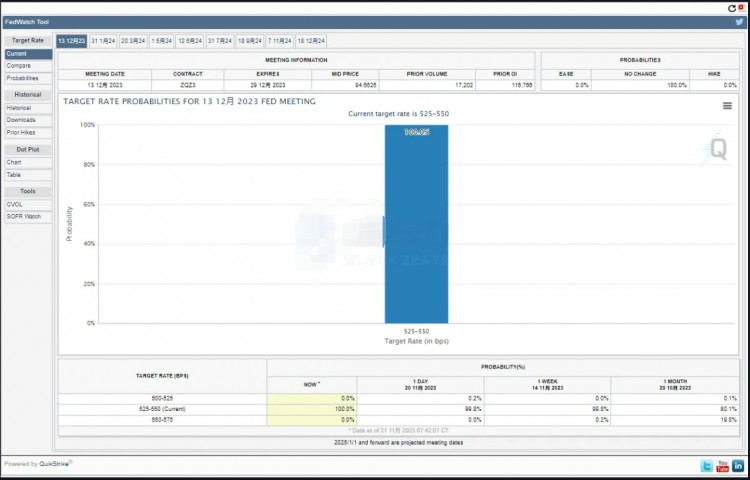Open the CVOL tool
The width and height of the screenshot is (750, 480).
pyautogui.click(x=28, y=205)
